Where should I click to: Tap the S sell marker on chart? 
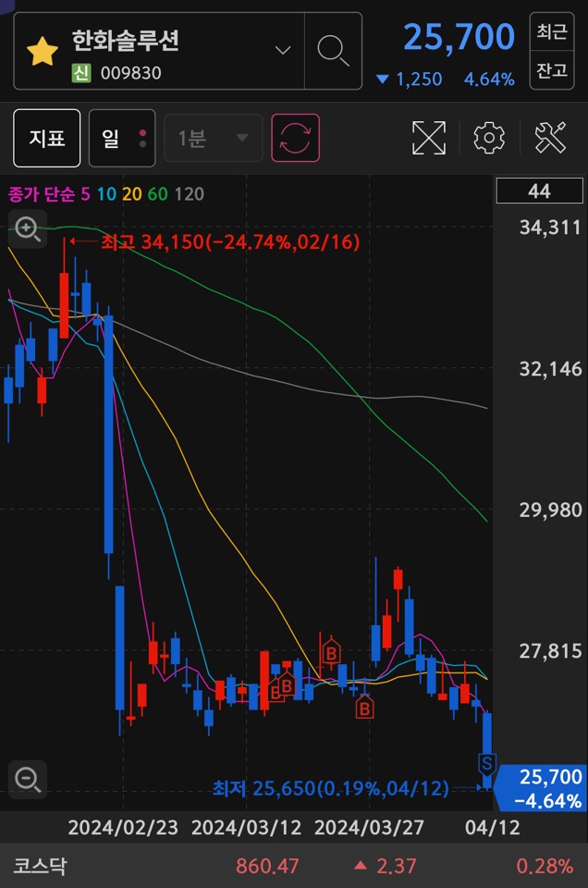coord(486,764)
